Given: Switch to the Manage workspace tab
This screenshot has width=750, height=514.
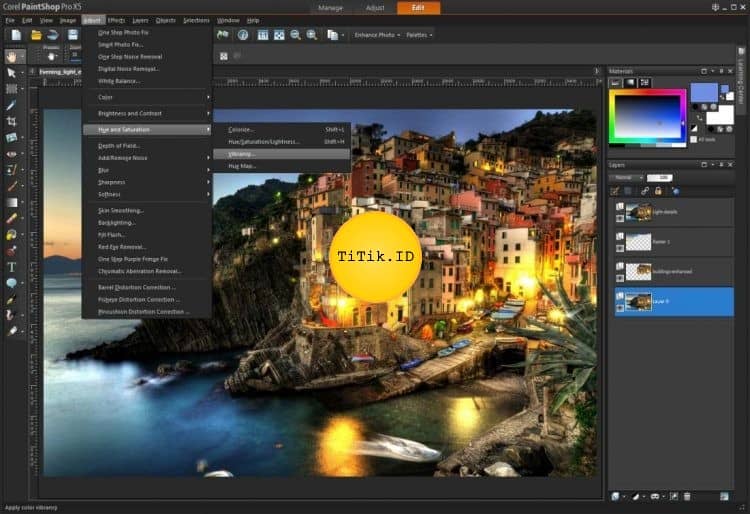Looking at the screenshot, I should (x=330, y=8).
